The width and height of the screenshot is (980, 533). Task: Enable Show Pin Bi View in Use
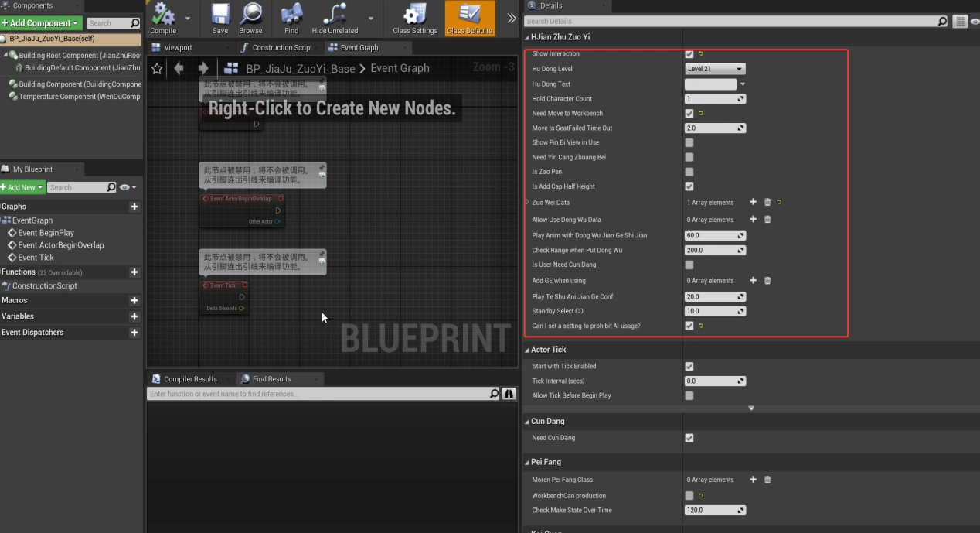tap(689, 143)
